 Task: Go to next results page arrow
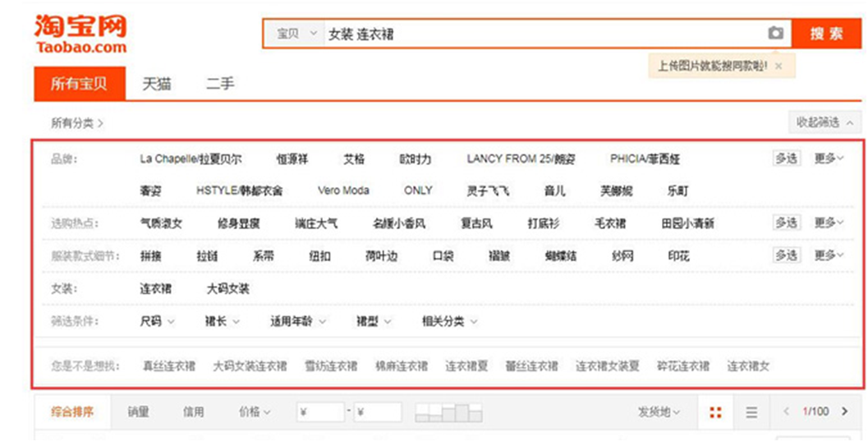[x=844, y=412]
